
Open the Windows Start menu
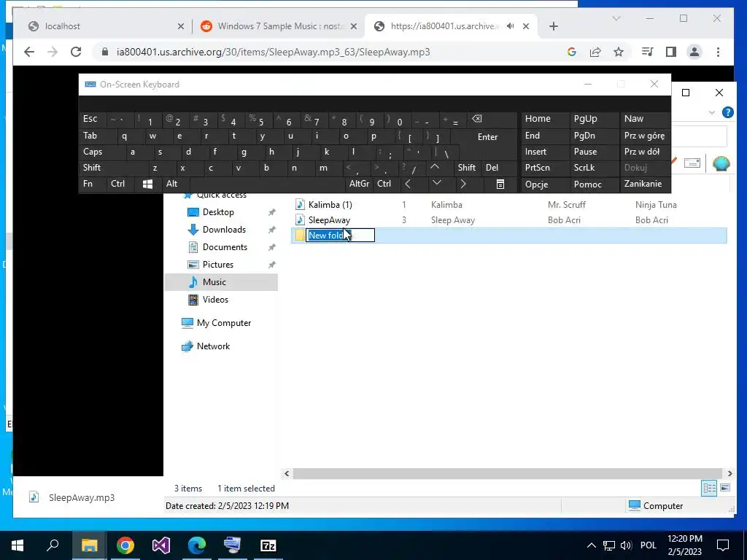18,545
